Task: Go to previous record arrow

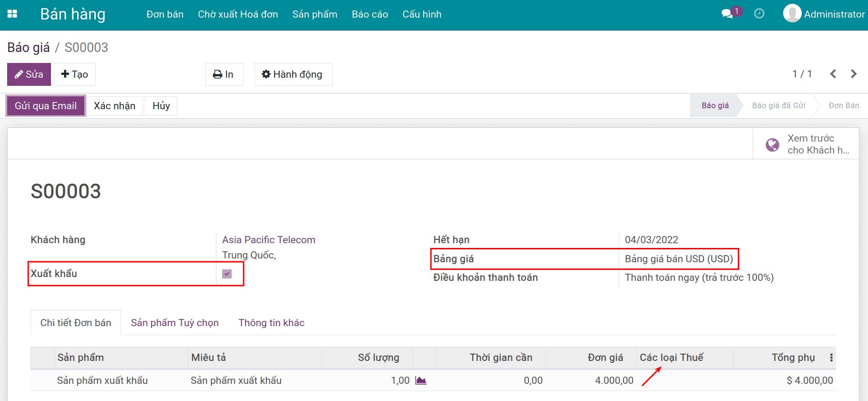Action: tap(833, 74)
